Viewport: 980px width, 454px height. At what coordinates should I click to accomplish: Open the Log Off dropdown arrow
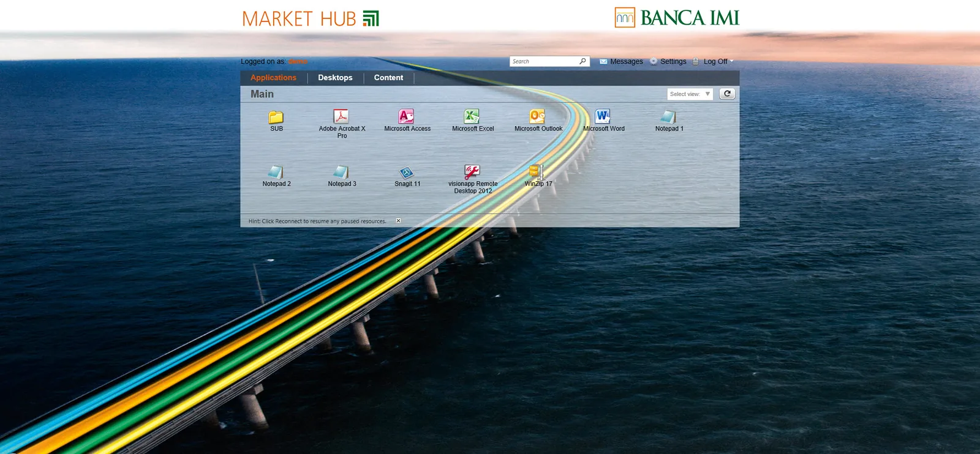[731, 61]
